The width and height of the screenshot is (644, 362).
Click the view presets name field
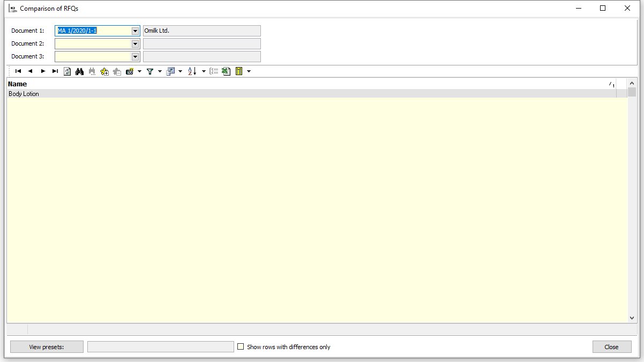(x=161, y=347)
